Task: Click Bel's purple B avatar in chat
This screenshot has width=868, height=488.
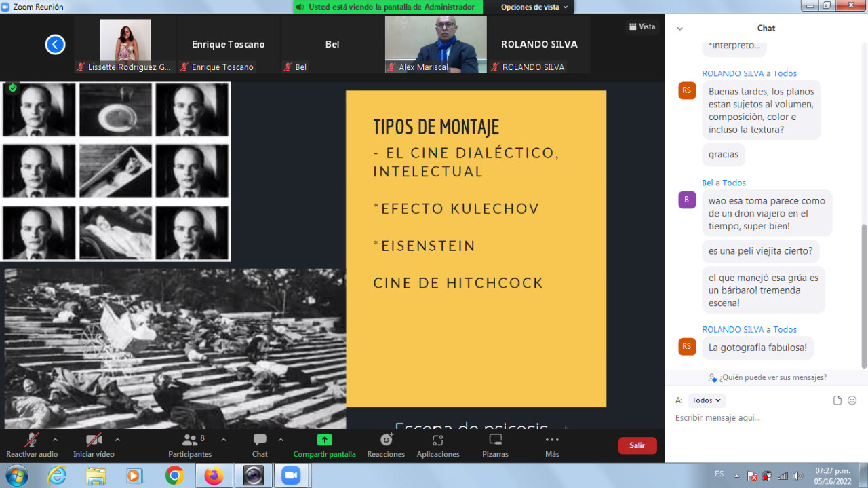Action: (x=687, y=200)
